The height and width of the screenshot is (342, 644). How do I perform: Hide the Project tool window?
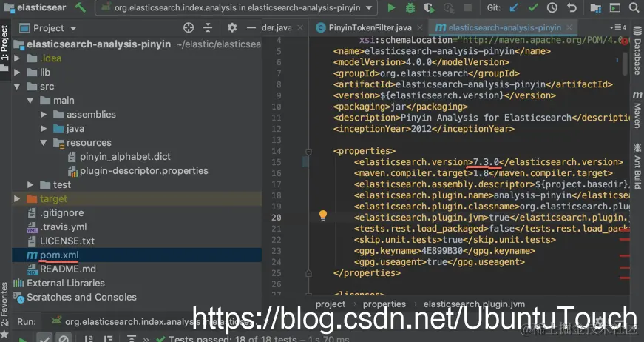(x=251, y=27)
